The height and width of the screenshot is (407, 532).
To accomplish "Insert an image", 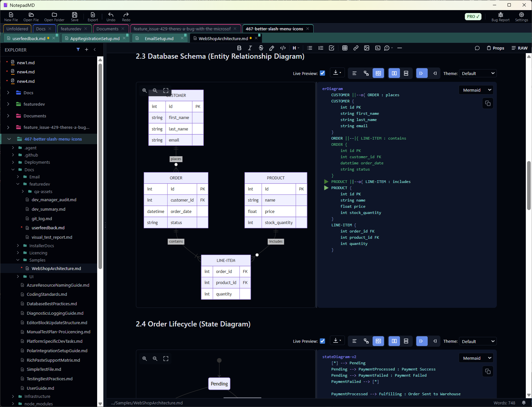I will coord(367,48).
